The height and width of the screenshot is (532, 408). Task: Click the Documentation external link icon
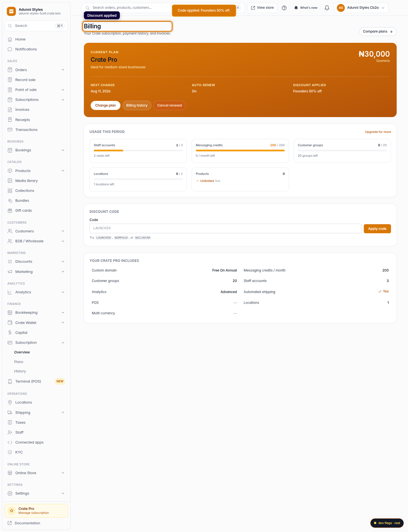pyautogui.click(x=10, y=523)
